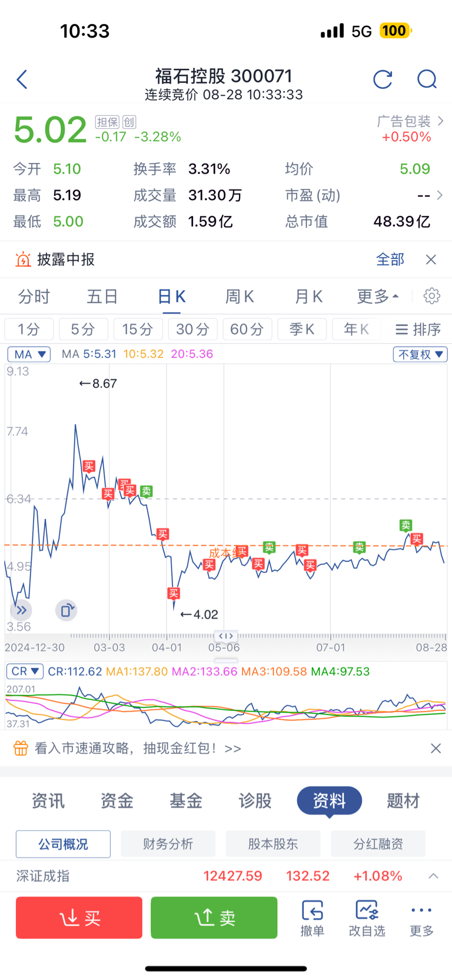Select the 分红融资 sub-tab
Screen dimensions: 452x980
pyautogui.click(x=378, y=844)
